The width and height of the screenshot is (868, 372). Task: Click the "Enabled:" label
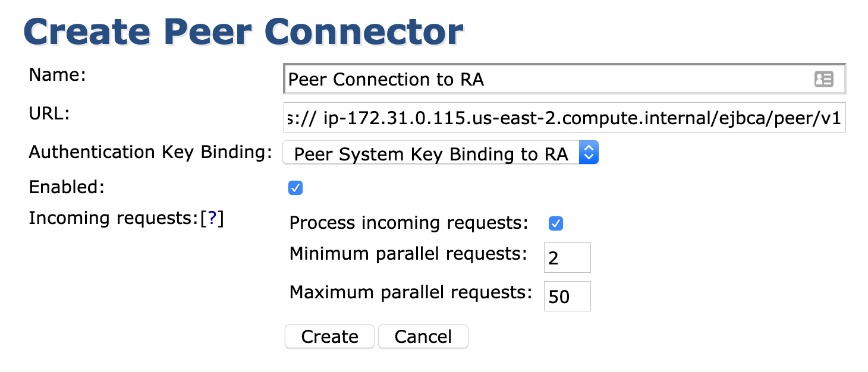[x=67, y=187]
